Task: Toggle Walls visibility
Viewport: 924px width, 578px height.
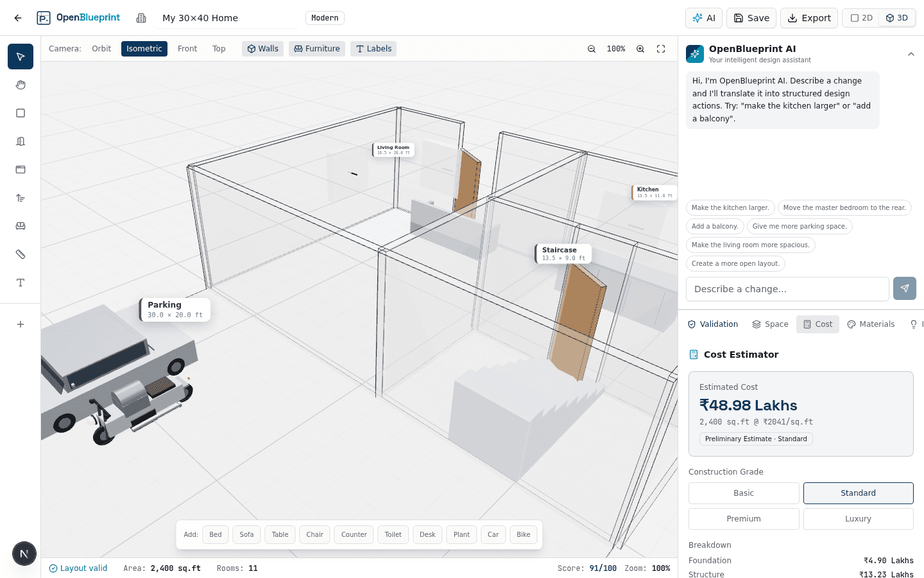Action: click(x=263, y=49)
